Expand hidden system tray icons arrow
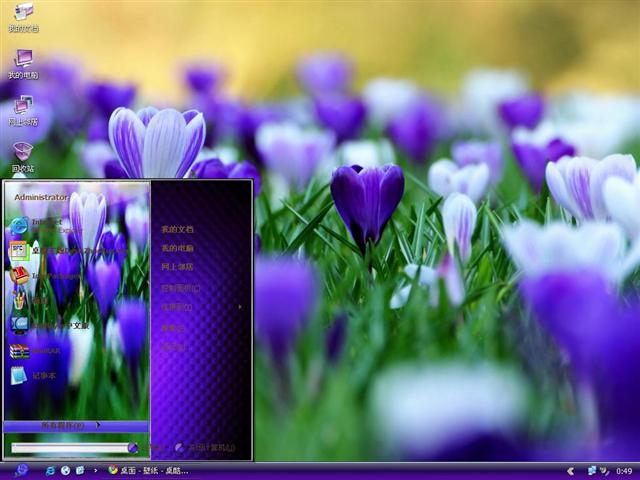Image resolution: width=640 pixels, height=480 pixels. 571,471
